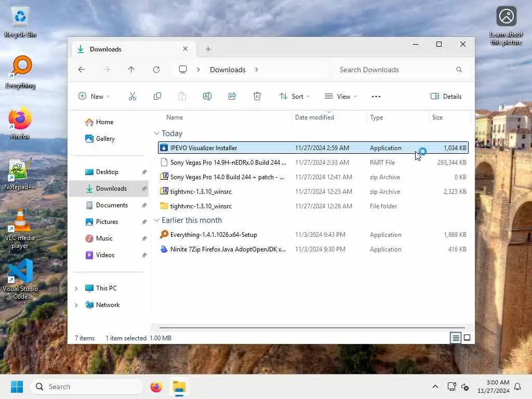Open VLC media player desktop shortcut
The width and height of the screenshot is (532, 399).
point(20,229)
